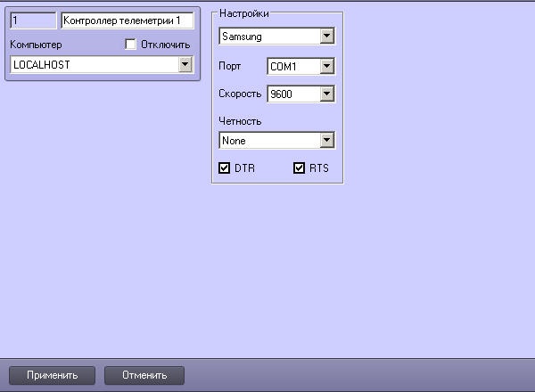Click the Четность label text
Screen dimensions: 535x392
click(240, 120)
